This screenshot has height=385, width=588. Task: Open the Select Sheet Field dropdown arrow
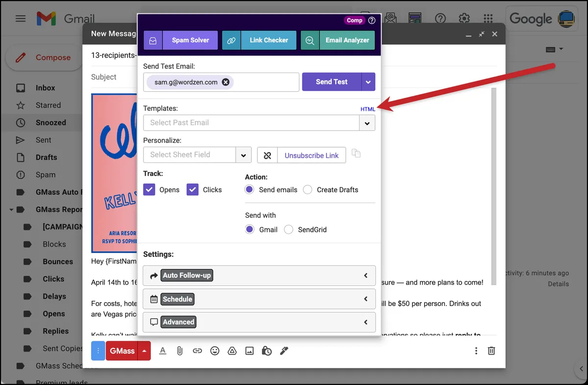[x=244, y=155]
